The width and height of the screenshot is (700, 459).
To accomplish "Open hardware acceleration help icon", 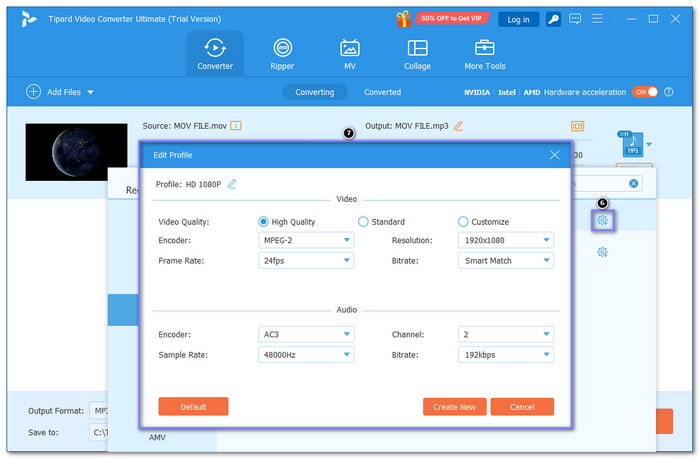I will [x=668, y=92].
